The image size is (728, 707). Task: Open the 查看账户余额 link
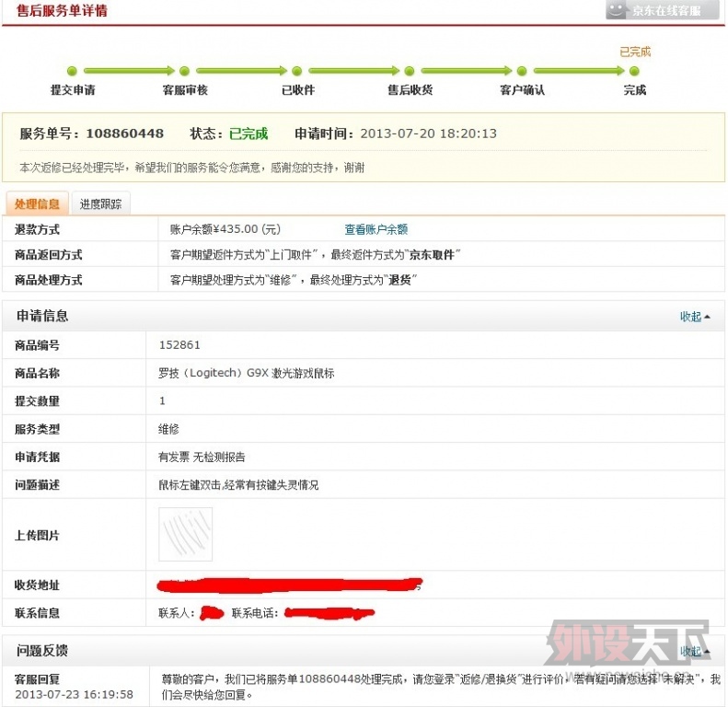(376, 229)
